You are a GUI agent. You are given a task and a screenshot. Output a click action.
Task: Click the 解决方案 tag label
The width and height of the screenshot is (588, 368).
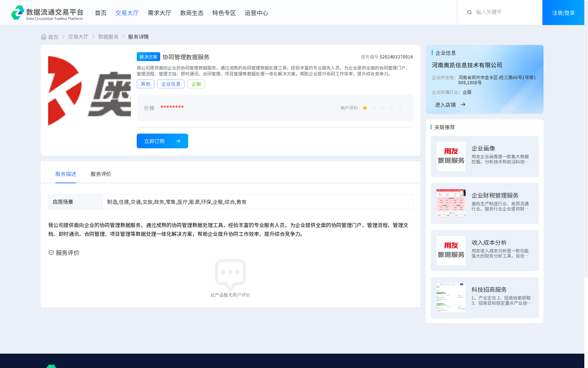(148, 57)
